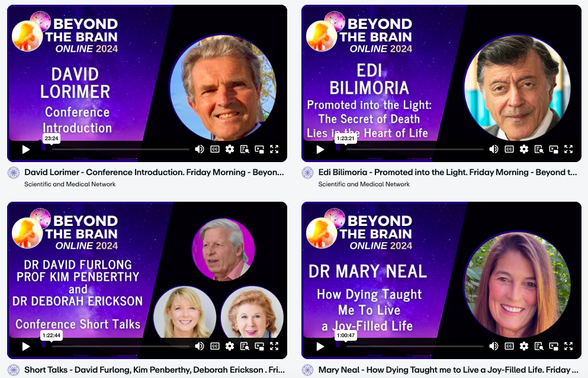Viewport: 588px width, 378px height.
Task: Open settings gear on David Lorimer video
Action: click(230, 149)
